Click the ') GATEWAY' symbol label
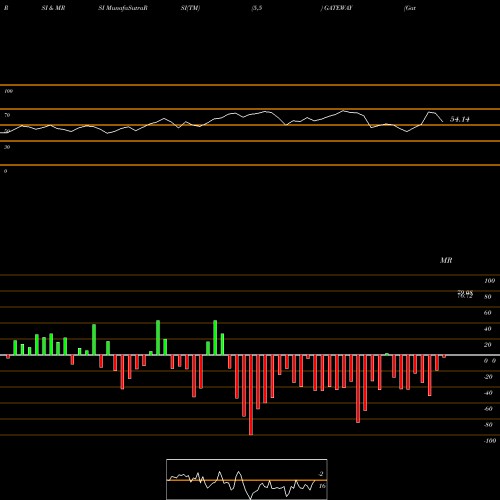 (x=336, y=8)
